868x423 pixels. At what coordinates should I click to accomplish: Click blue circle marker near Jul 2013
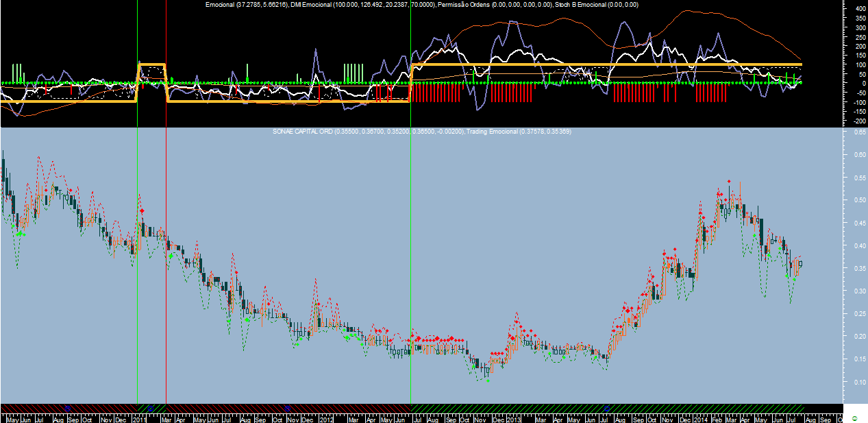(606, 407)
